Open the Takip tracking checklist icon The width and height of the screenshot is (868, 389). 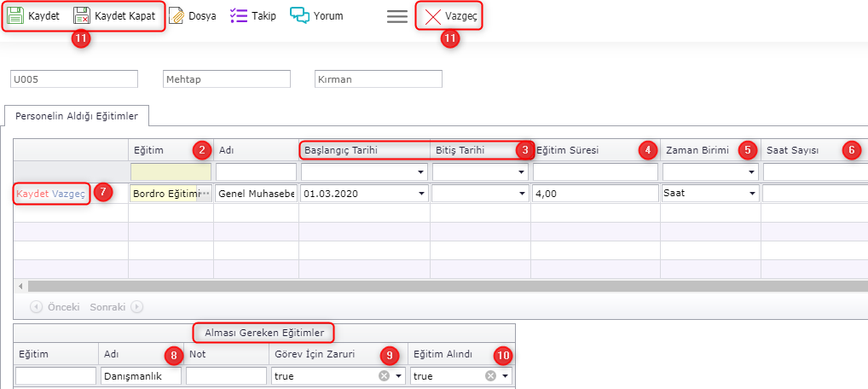pyautogui.click(x=239, y=16)
